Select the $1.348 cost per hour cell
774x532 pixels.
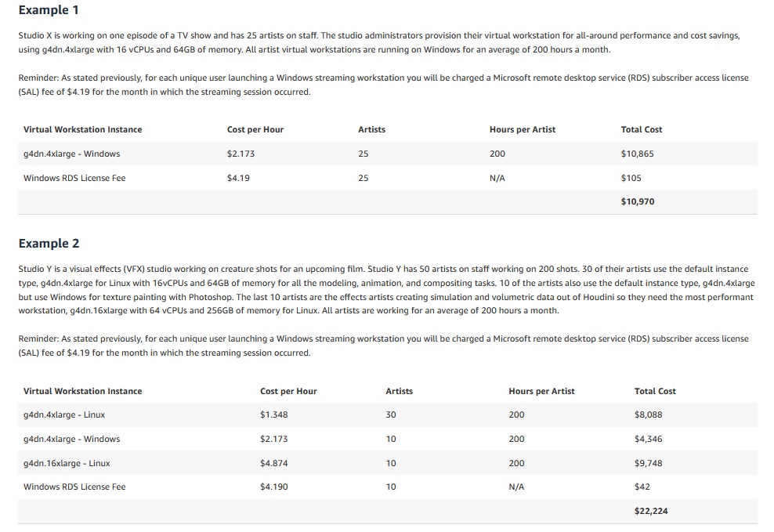(x=273, y=415)
